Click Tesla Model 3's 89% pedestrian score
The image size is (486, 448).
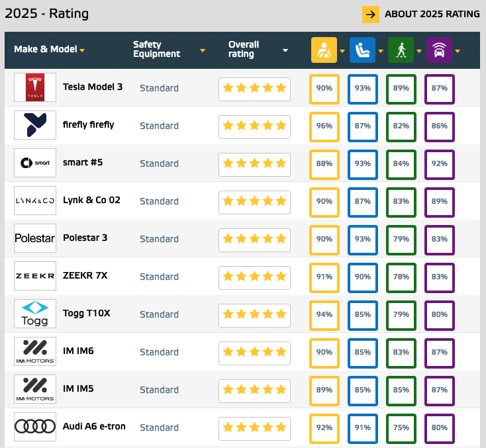pyautogui.click(x=401, y=89)
